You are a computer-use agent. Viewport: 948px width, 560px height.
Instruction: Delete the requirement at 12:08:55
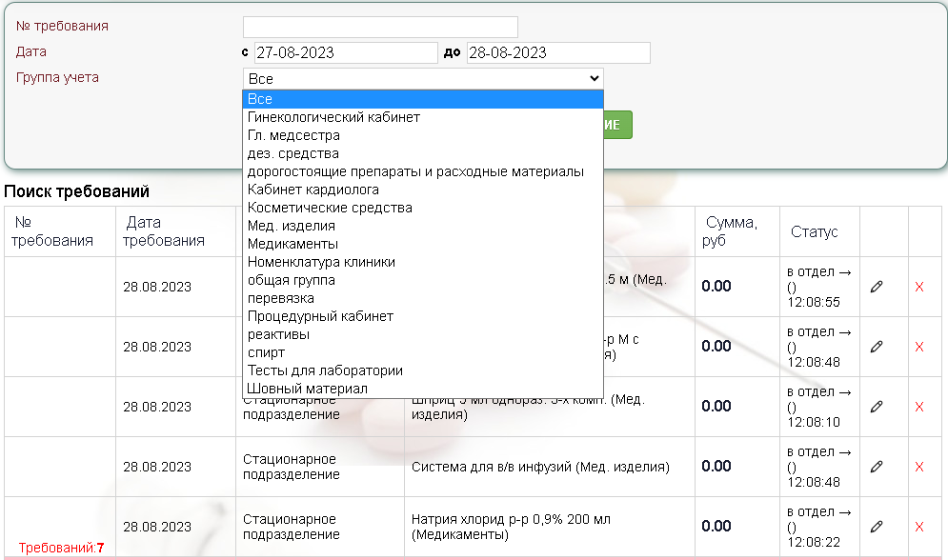point(919,287)
